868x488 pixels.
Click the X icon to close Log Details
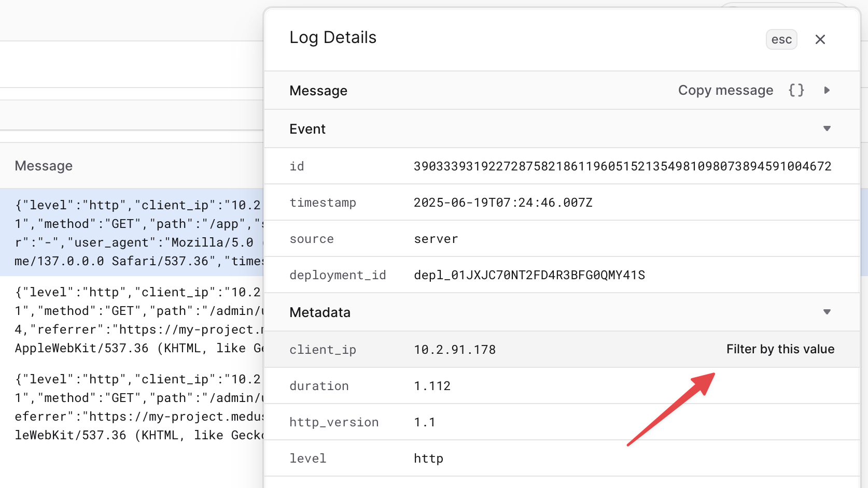(x=820, y=39)
